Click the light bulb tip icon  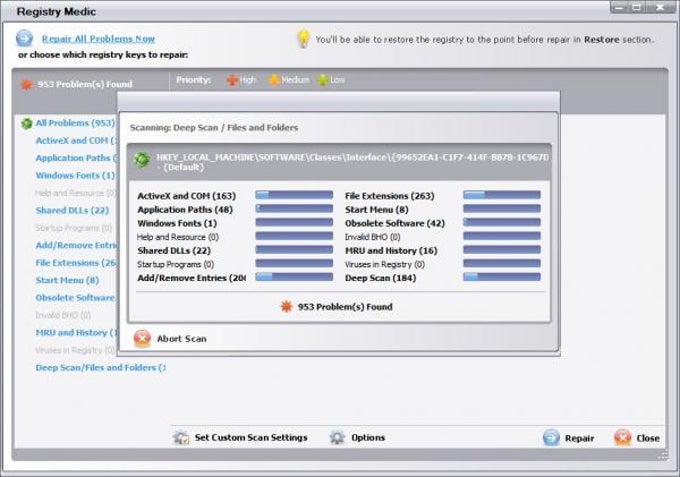(303, 39)
